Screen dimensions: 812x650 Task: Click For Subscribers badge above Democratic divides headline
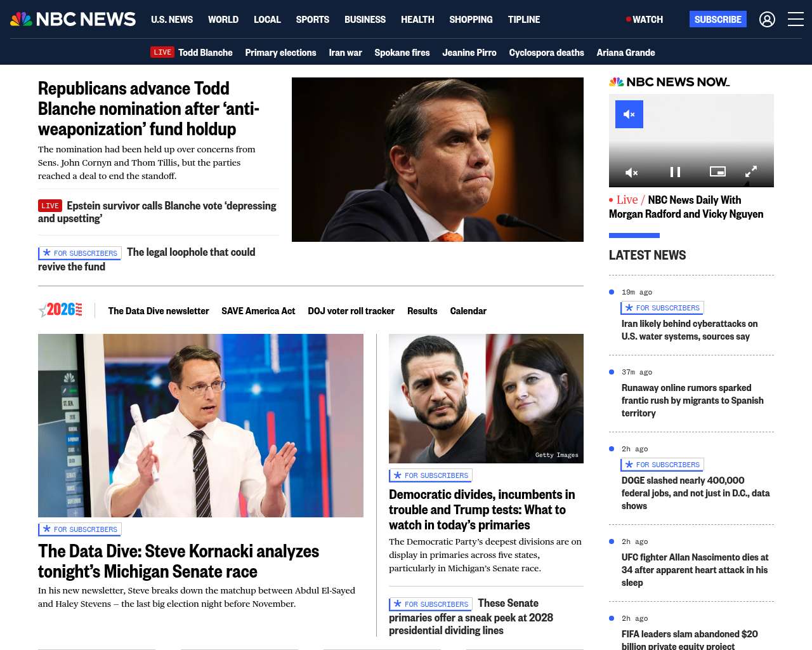pyautogui.click(x=431, y=475)
